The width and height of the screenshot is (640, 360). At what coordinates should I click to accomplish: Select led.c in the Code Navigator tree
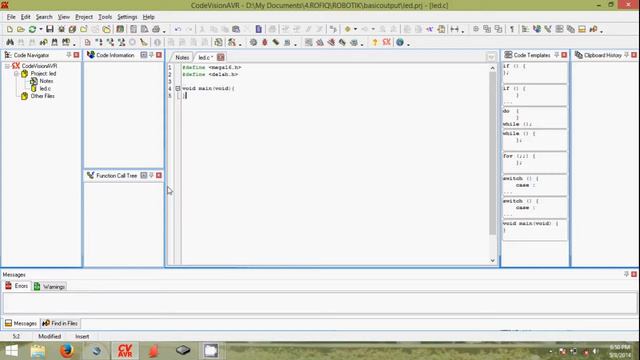tap(45, 89)
